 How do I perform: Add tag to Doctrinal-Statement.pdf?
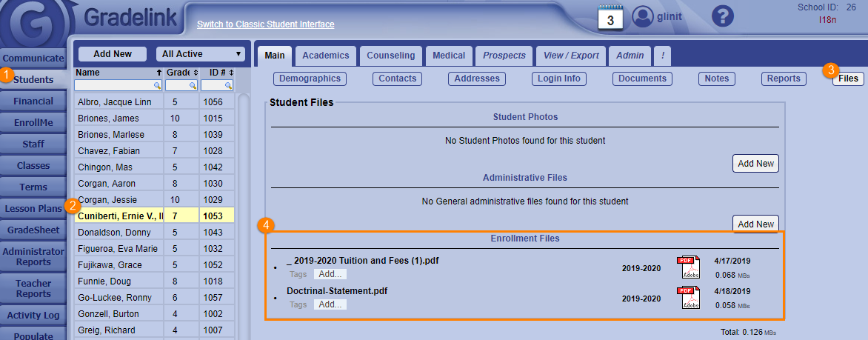[x=330, y=304]
